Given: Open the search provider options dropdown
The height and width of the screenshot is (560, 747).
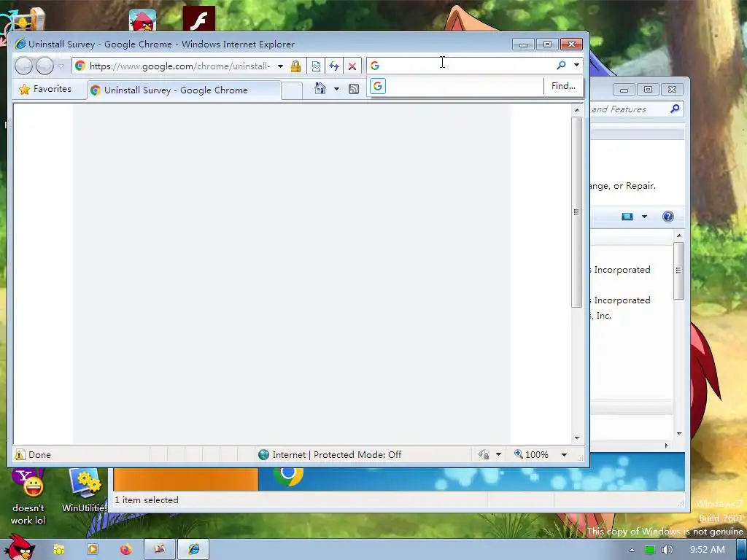Looking at the screenshot, I should 576,65.
